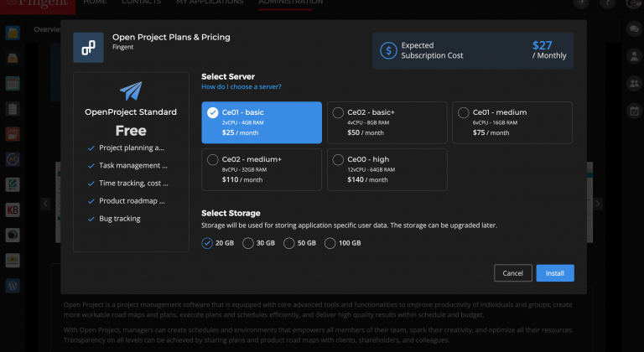Click the '4vCPU - 8GB RAM' spec text

[x=368, y=122]
